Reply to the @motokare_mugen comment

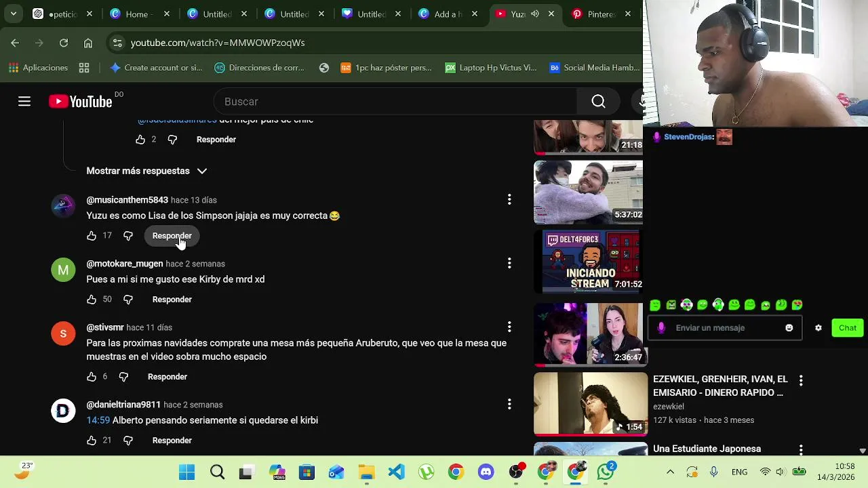pos(172,300)
